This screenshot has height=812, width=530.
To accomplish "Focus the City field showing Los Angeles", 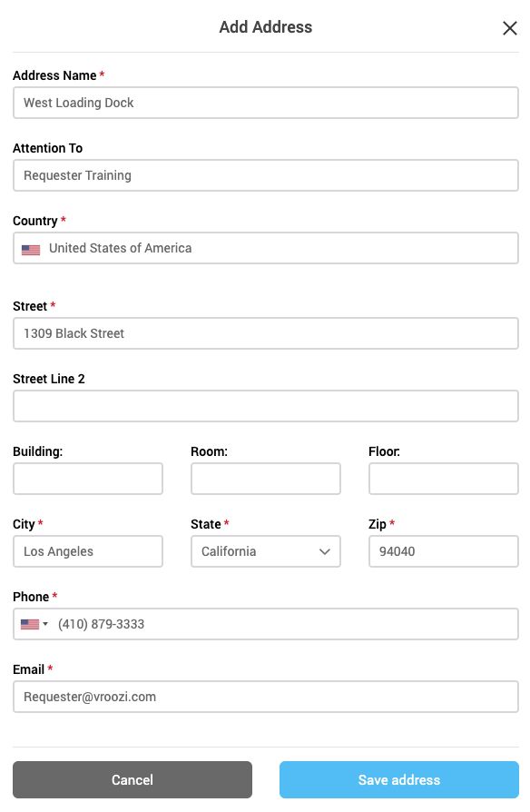I will (88, 551).
